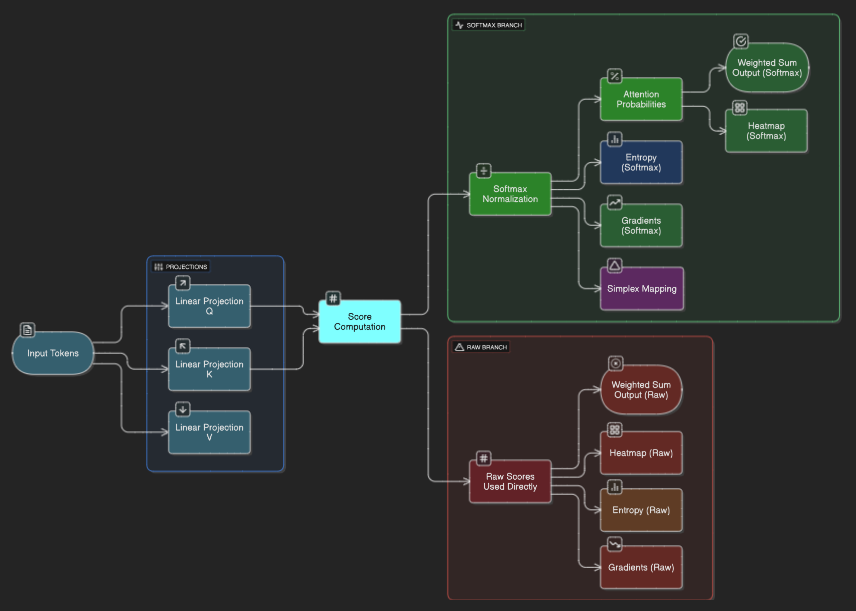The width and height of the screenshot is (856, 611).
Task: Select the Projections group label
Action: [181, 267]
